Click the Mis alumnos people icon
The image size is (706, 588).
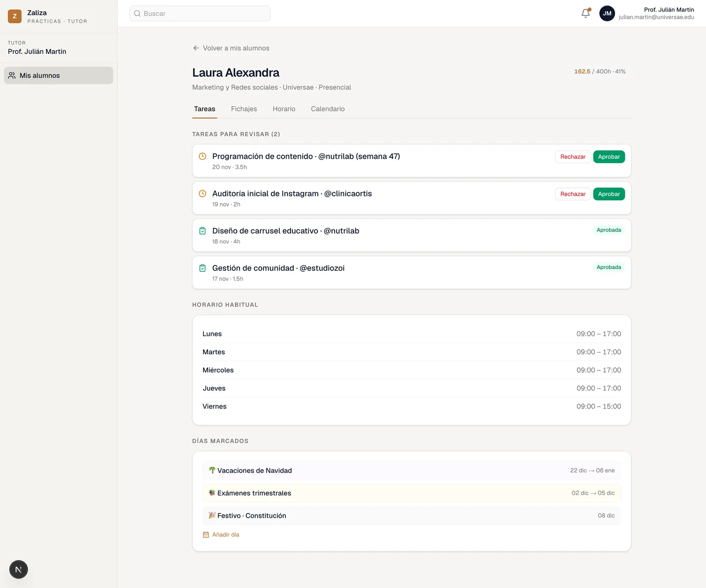[x=12, y=75]
